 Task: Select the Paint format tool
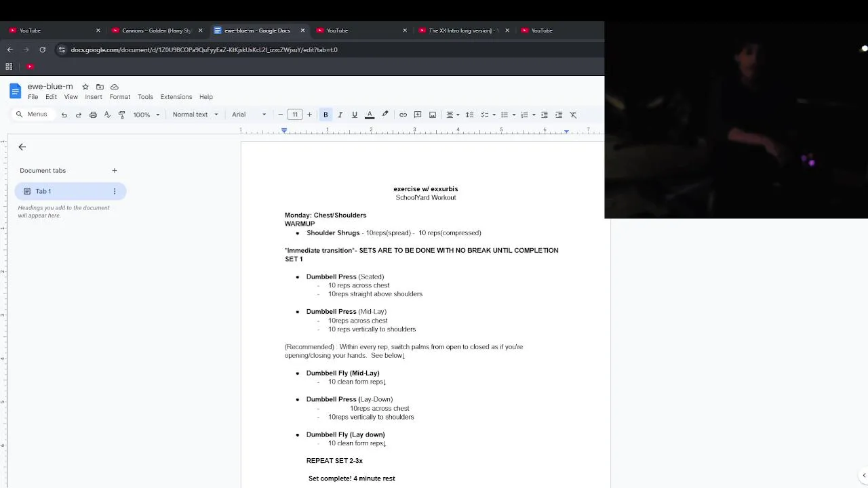coord(121,115)
